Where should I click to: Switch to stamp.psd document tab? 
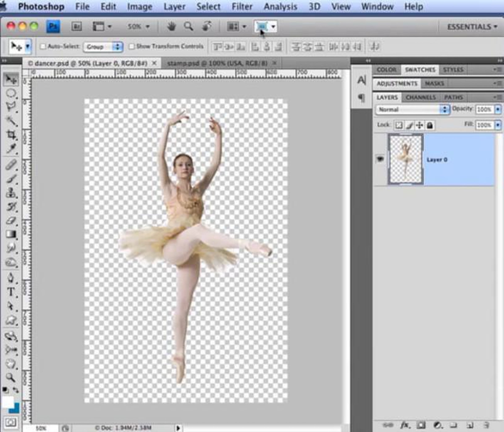[217, 63]
